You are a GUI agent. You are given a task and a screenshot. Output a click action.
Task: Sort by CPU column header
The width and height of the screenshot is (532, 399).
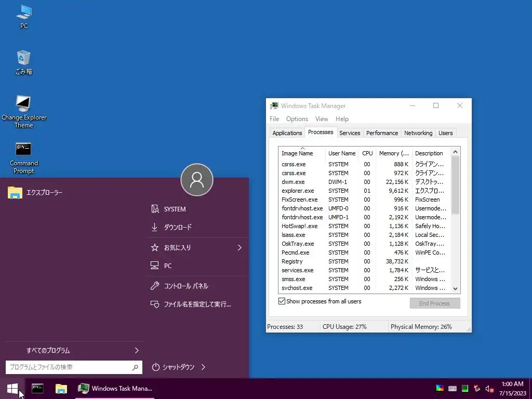[x=367, y=153]
